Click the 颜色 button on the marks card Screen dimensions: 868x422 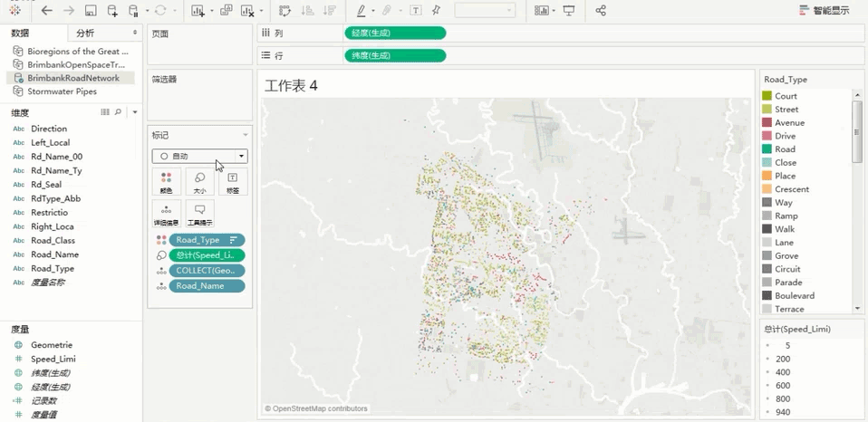point(166,182)
